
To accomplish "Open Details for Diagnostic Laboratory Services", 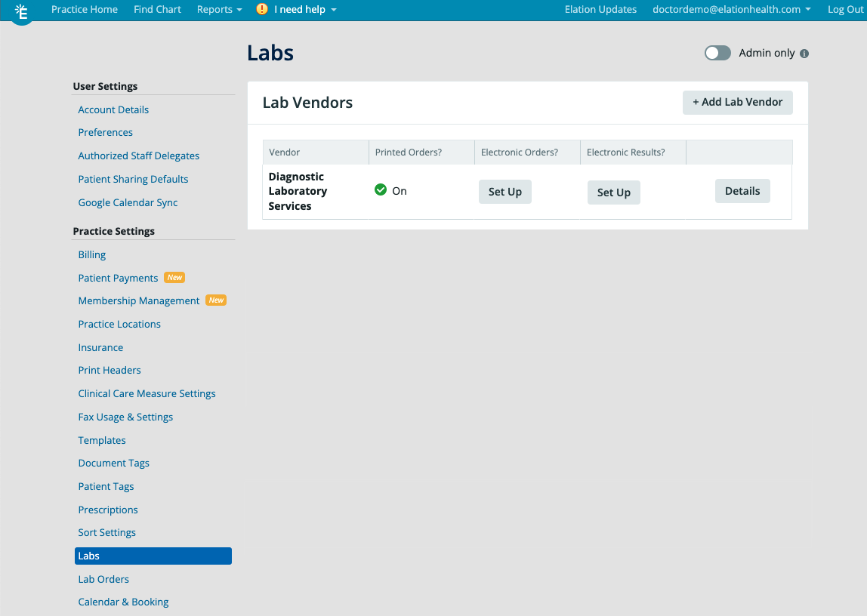I will pyautogui.click(x=742, y=191).
